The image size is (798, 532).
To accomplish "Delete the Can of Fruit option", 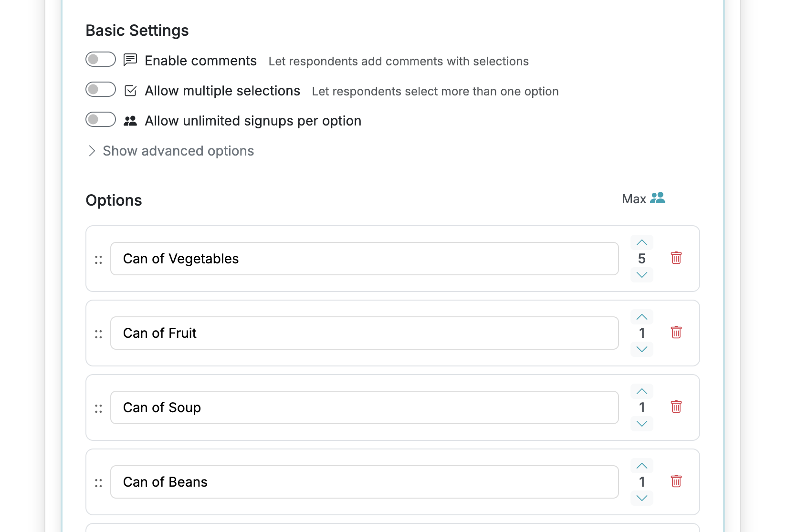I will (x=676, y=333).
